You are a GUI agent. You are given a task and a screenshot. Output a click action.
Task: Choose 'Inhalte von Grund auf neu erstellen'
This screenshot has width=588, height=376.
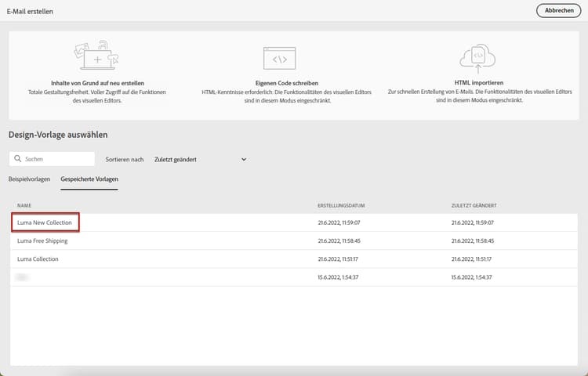97,83
